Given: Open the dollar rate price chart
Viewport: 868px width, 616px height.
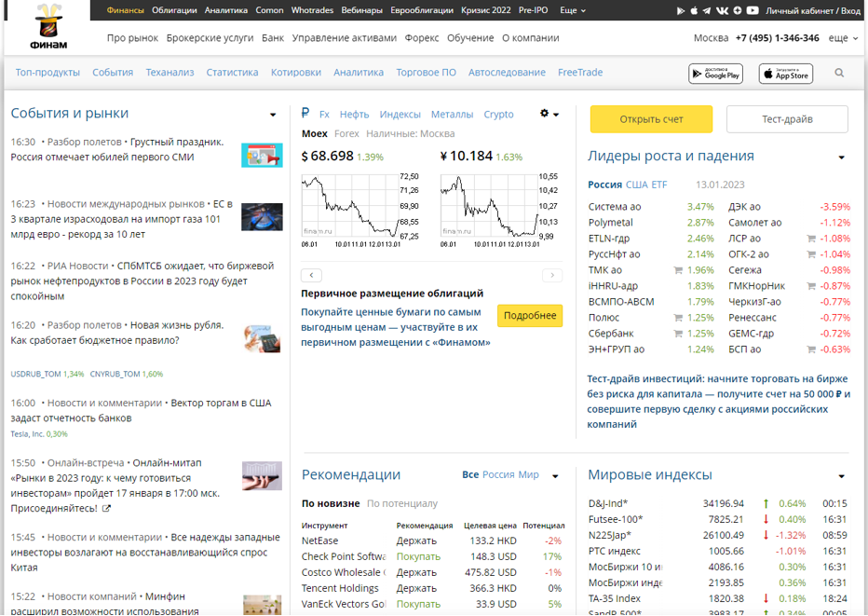Looking at the screenshot, I should (x=359, y=210).
